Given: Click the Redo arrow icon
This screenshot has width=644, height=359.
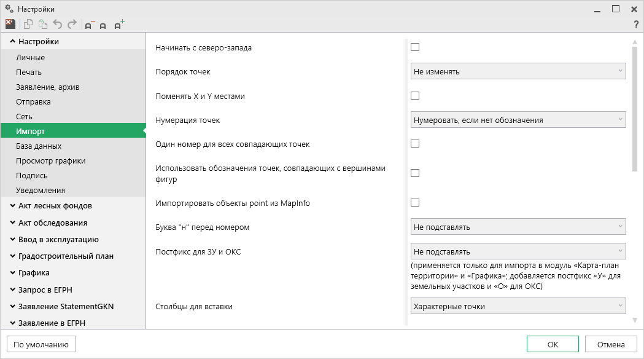Looking at the screenshot, I should (72, 25).
